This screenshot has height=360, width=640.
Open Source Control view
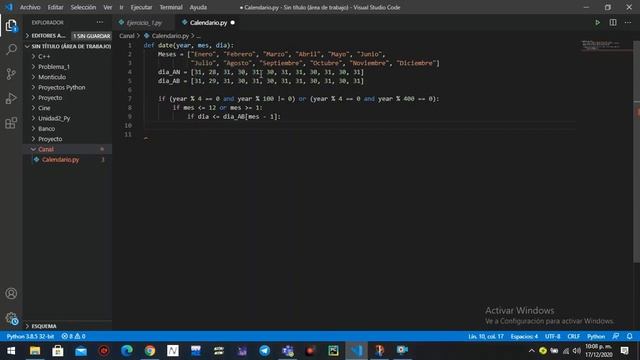pyautogui.click(x=11, y=74)
